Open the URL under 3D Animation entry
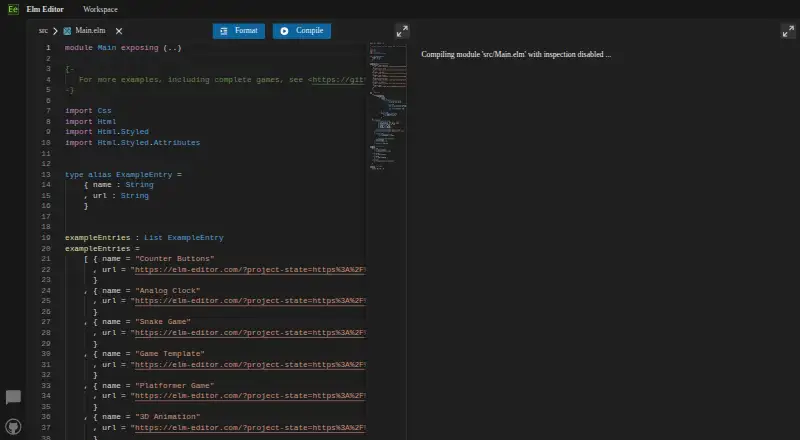Image resolution: width=800 pixels, height=440 pixels. click(x=250, y=428)
